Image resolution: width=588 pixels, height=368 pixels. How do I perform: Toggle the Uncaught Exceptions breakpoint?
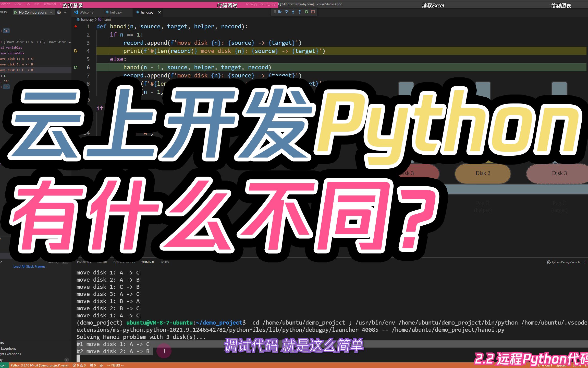pyautogui.click(x=10, y=354)
